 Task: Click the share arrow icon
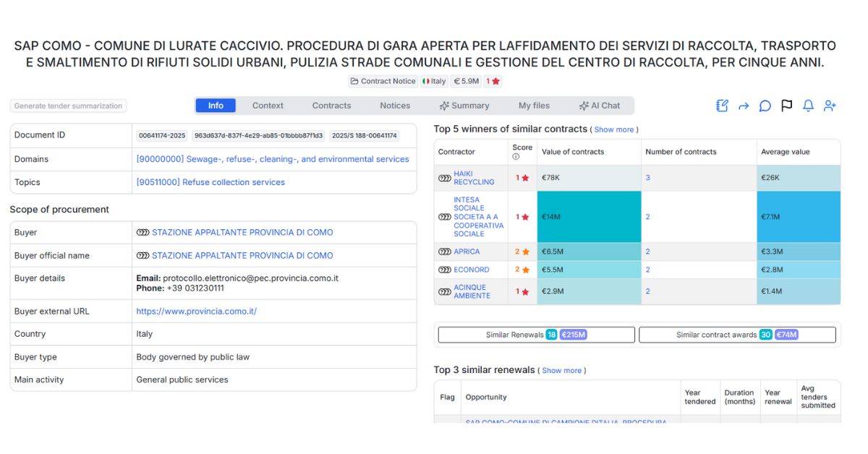pos(744,106)
